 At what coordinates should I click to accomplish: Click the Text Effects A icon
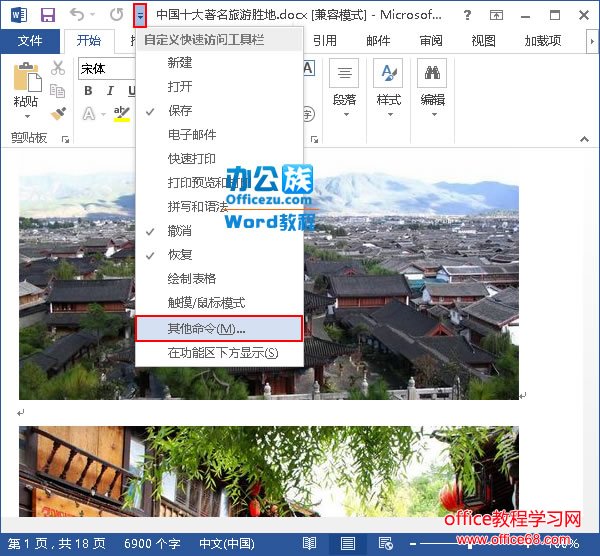point(89,114)
